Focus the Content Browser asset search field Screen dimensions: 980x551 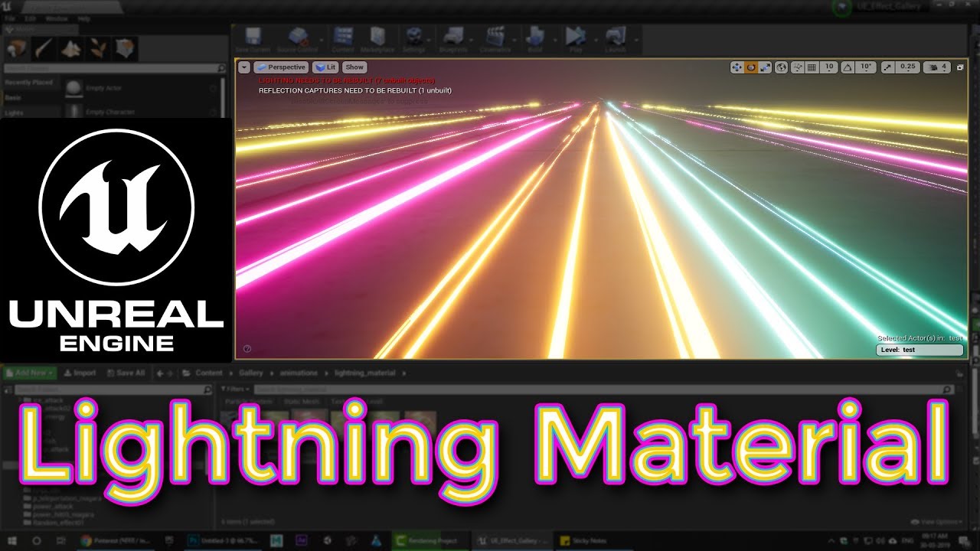(603, 390)
